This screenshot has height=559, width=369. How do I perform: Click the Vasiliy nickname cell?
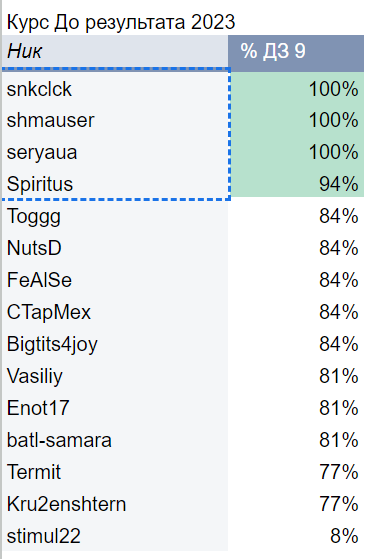click(x=115, y=376)
